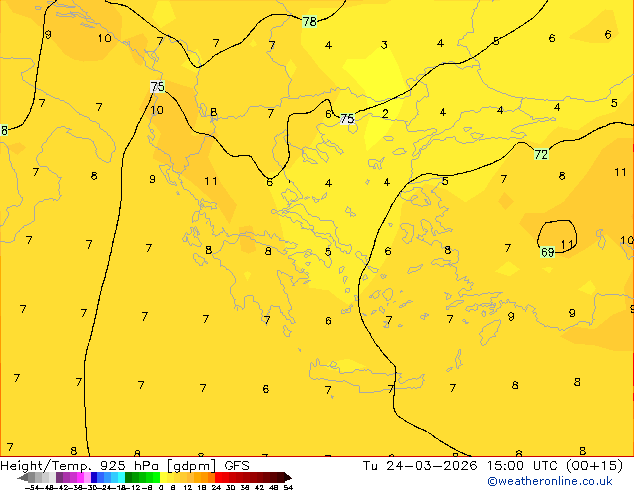634x490 pixels.
Task: Click the 11 inside the closed 69 contour
Action: (567, 245)
